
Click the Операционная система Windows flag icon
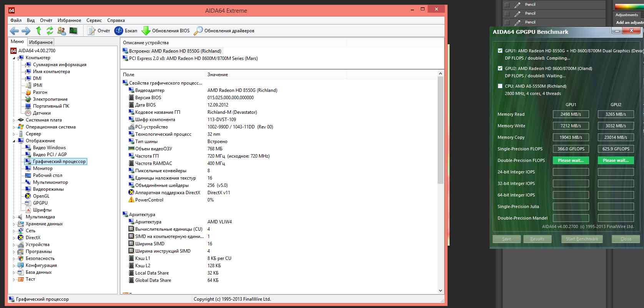pos(21,127)
